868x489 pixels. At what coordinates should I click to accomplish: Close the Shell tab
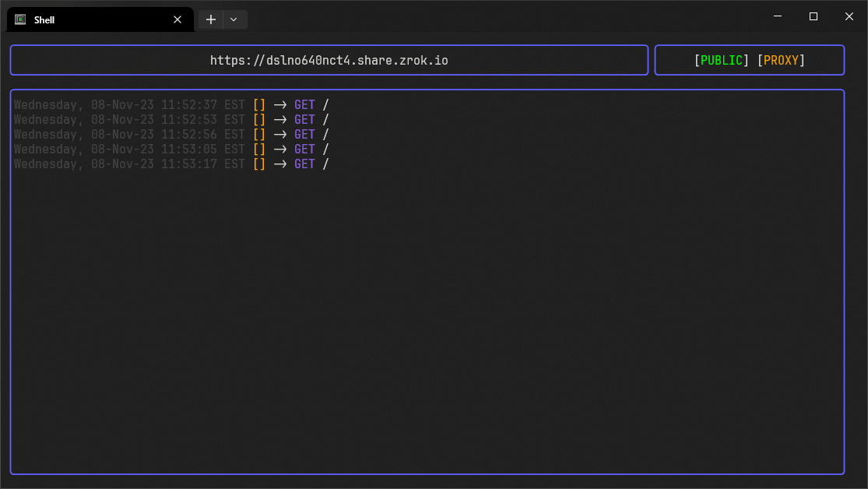177,19
